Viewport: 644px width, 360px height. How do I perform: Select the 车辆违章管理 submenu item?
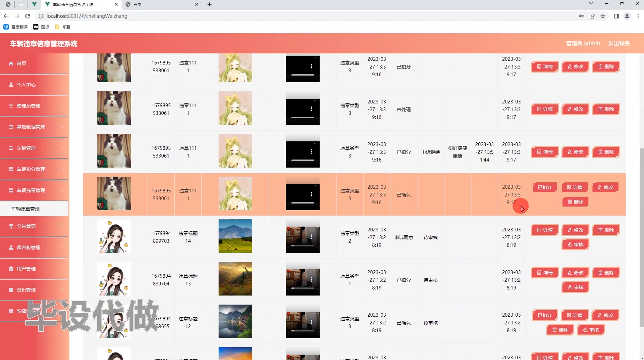(x=34, y=209)
